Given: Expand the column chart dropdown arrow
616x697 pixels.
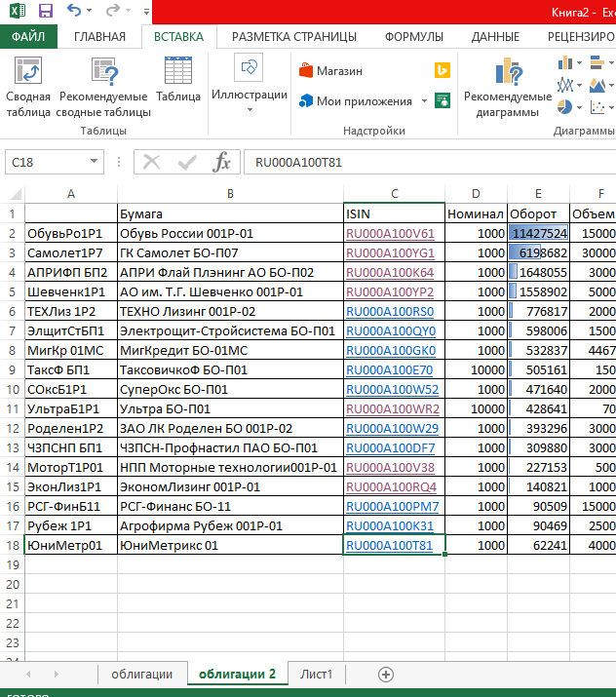Looking at the screenshot, I should 579,63.
